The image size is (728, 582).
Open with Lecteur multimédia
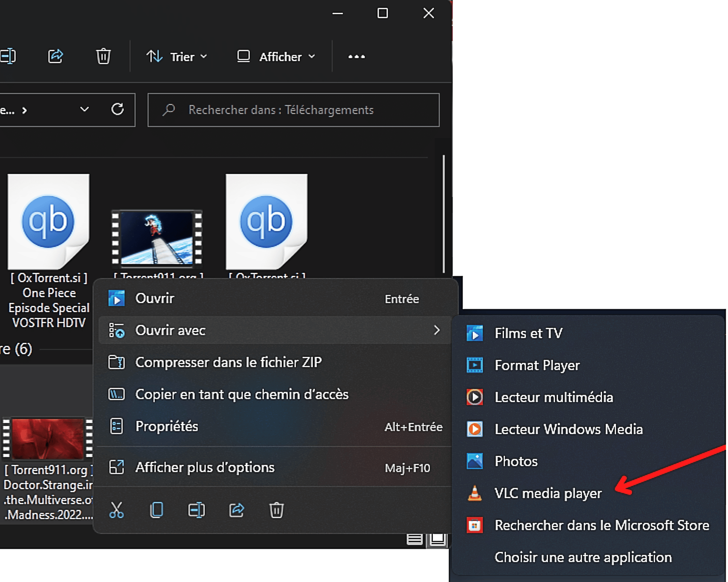click(589, 397)
